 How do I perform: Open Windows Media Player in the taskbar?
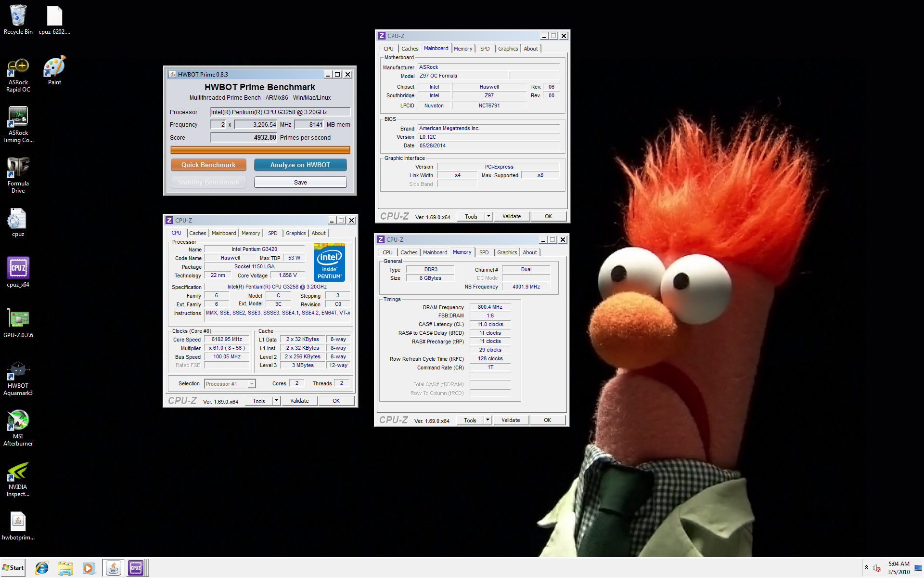(x=88, y=568)
